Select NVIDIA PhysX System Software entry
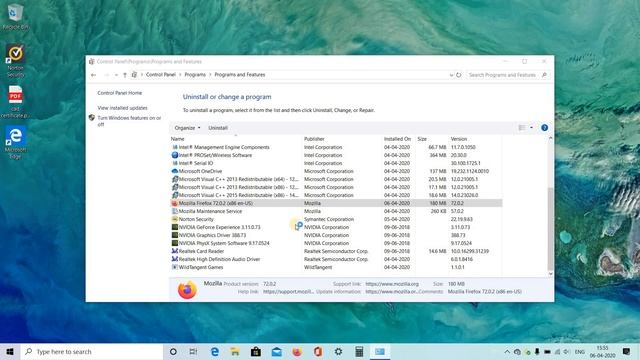This screenshot has width=640, height=360. pos(336,243)
